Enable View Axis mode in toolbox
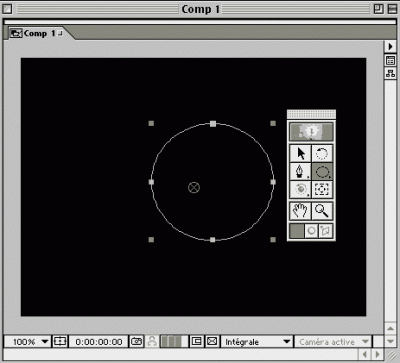The image size is (400, 363). click(326, 231)
